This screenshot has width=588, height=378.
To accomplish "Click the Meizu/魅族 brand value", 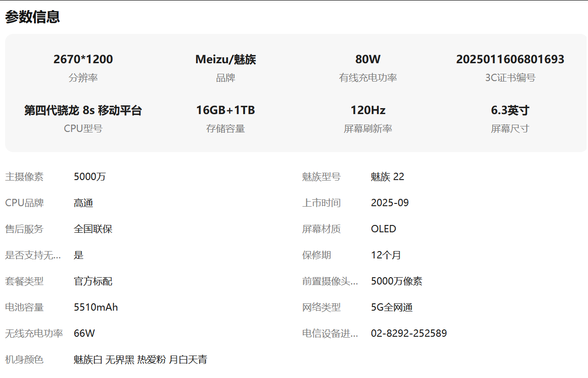I will click(225, 60).
